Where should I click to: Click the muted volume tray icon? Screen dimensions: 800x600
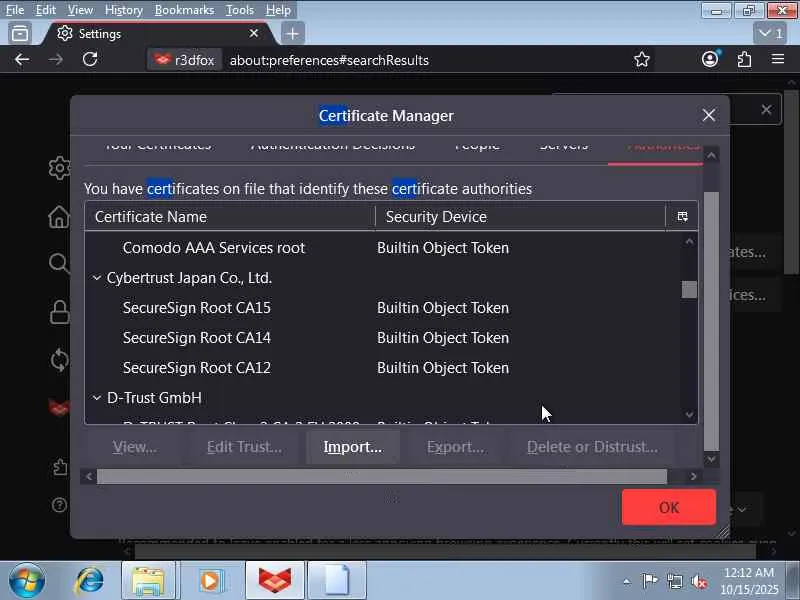coord(698,581)
